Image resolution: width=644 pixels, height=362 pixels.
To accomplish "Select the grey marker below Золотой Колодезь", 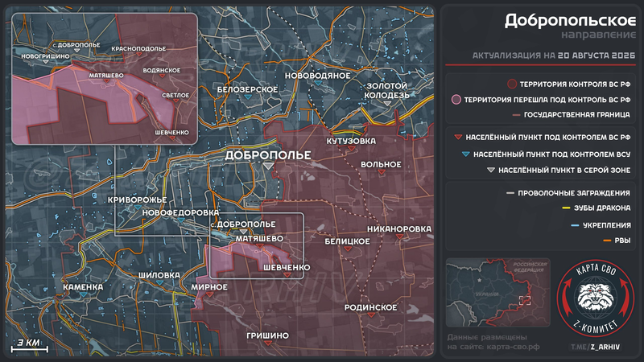I will pos(387,104).
